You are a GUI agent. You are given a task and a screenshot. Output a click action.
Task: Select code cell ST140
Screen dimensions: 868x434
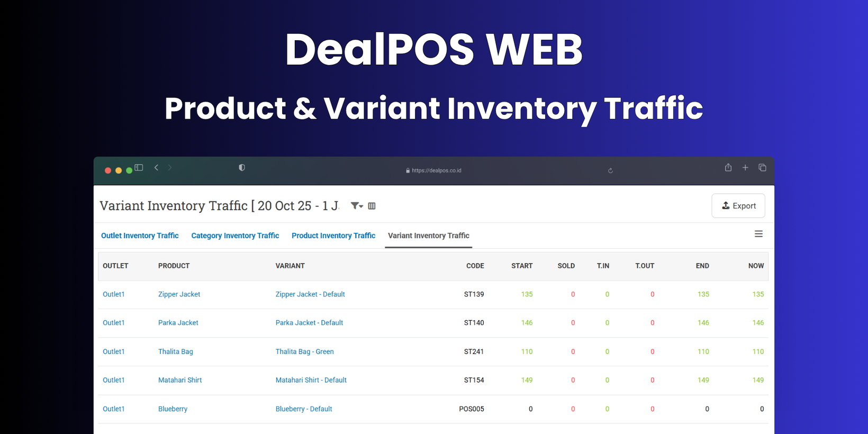click(x=474, y=323)
